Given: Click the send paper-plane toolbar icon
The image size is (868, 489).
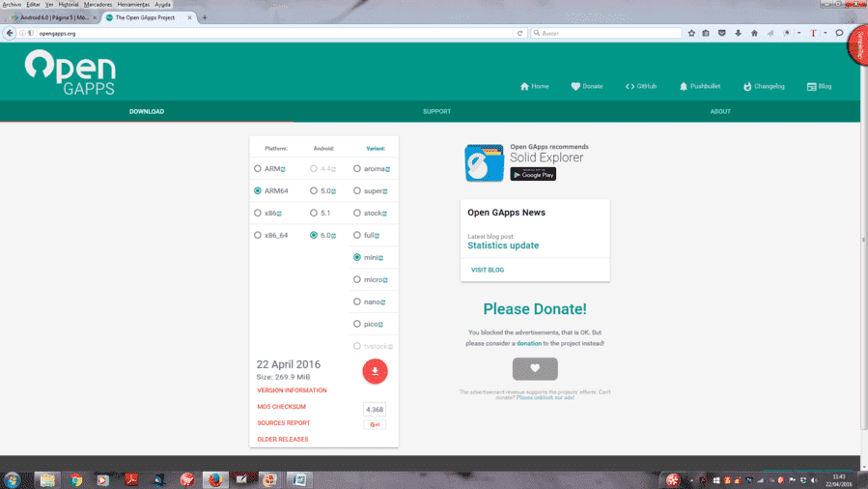Looking at the screenshot, I should click(x=770, y=33).
